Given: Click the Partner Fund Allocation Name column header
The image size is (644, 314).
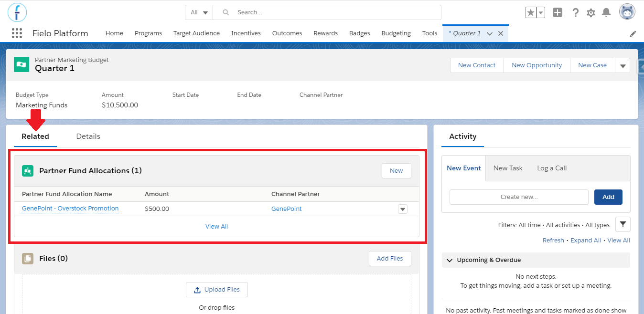Looking at the screenshot, I should click(67, 194).
